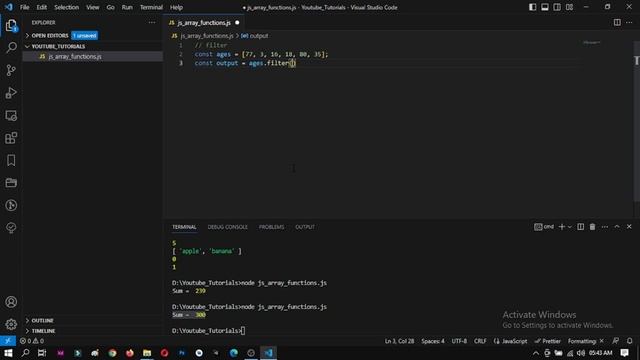The image size is (640, 360).
Task: Click Ln 3, Col 28 cursor position
Action: 399,341
